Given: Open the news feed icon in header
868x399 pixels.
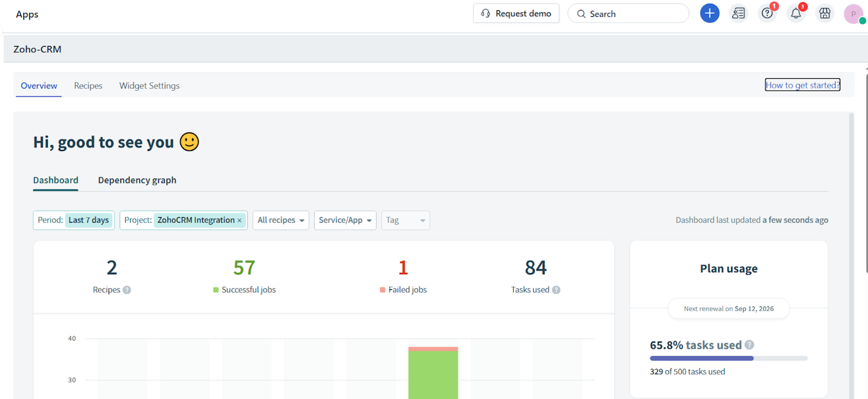Looking at the screenshot, I should [x=738, y=14].
